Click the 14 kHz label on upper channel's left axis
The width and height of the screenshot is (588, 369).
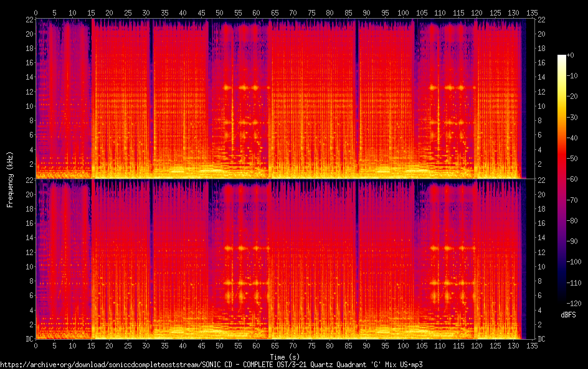pyautogui.click(x=28, y=77)
